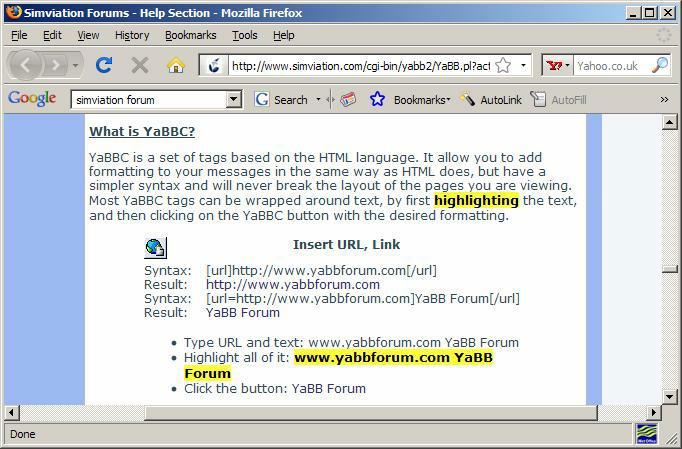Click the Insert URL globe icon

click(x=155, y=247)
